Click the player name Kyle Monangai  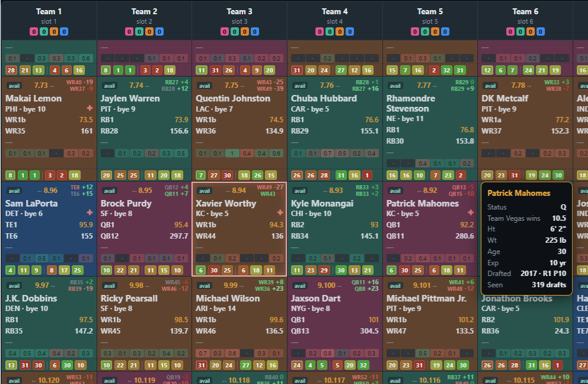tap(322, 204)
